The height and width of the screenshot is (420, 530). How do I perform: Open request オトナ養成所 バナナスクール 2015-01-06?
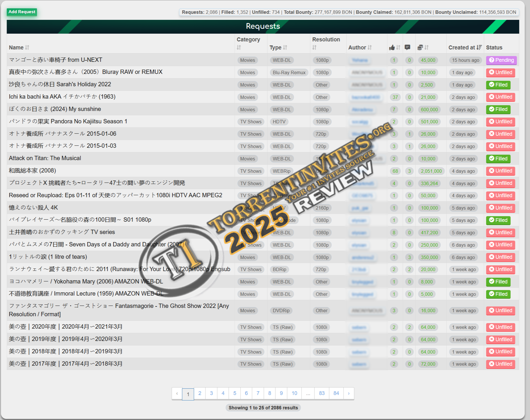click(62, 134)
